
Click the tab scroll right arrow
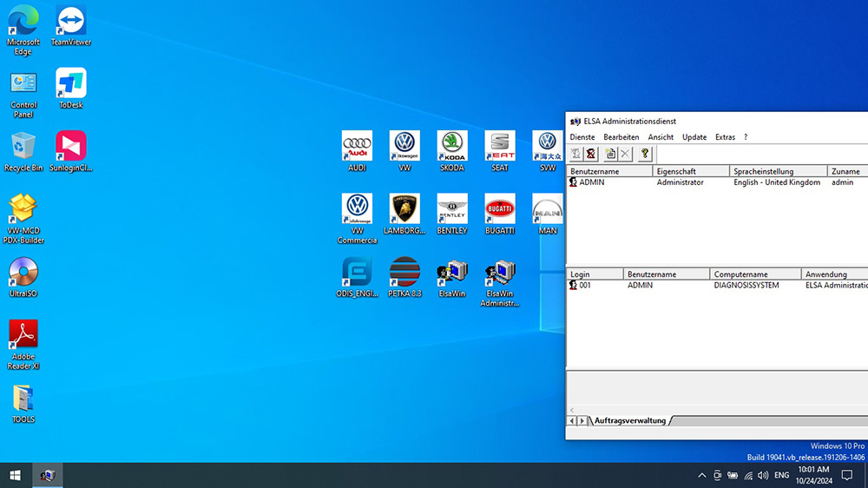click(x=582, y=421)
